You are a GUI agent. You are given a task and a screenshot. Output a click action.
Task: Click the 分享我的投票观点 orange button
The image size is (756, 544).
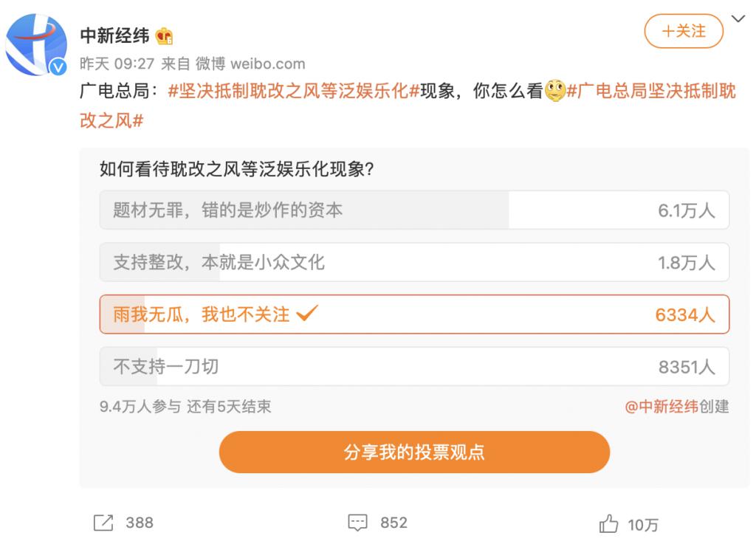[414, 452]
